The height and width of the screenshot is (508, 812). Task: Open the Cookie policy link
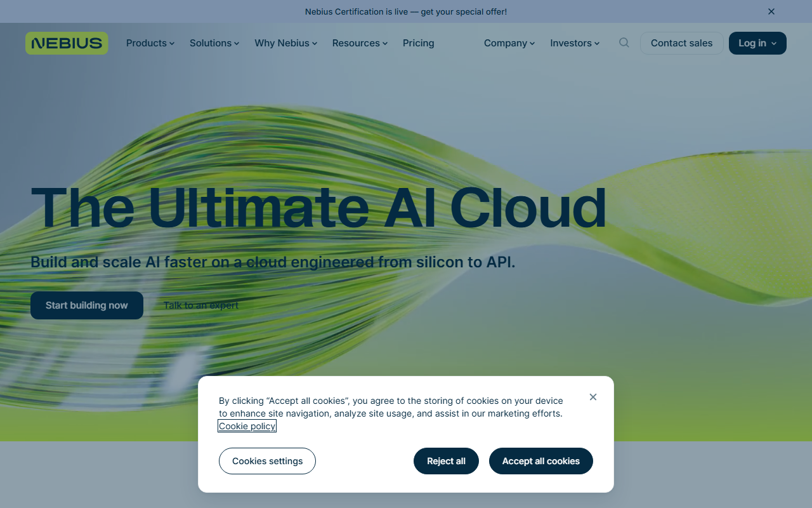[x=247, y=426]
